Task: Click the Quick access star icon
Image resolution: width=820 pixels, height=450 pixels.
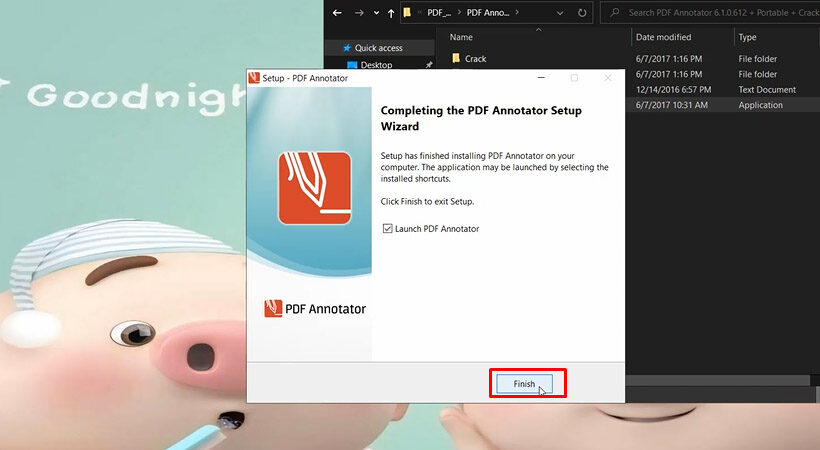Action: click(346, 48)
